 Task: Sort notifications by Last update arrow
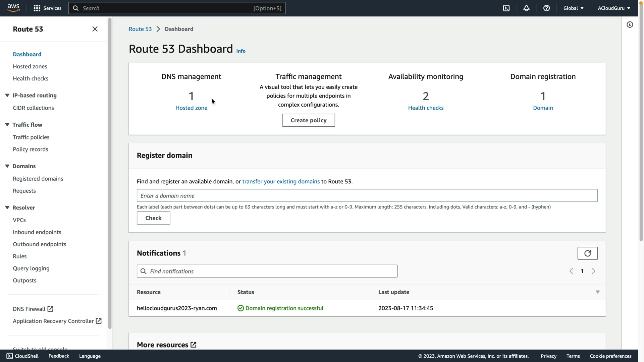[597, 292]
